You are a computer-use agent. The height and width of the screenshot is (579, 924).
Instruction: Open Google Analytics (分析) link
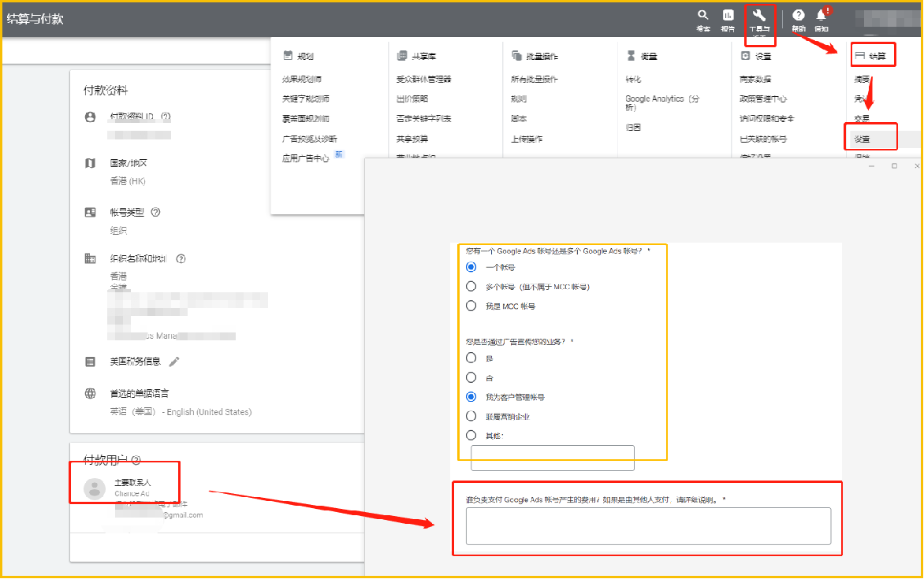tap(661, 102)
